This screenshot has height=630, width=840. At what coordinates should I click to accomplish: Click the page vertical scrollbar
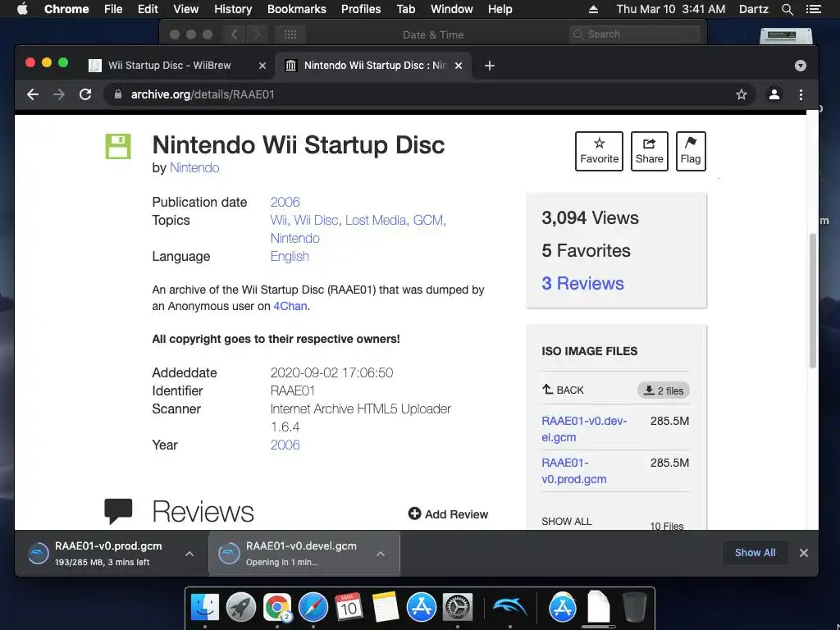(812, 300)
